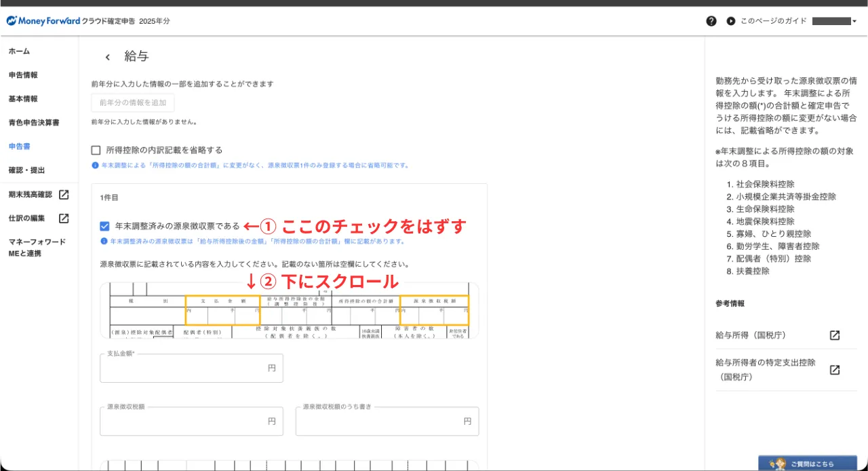Screen dimensions: 868x471
Task: Select ホーム in the sidebar
Action: pos(19,52)
